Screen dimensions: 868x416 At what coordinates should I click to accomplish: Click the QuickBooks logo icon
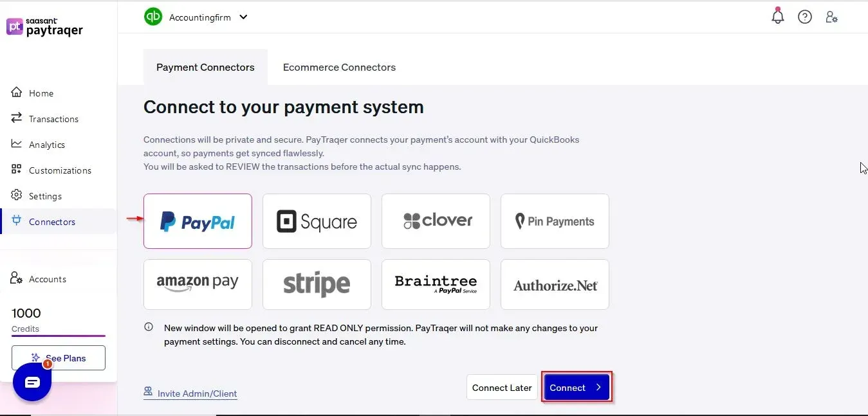(153, 17)
